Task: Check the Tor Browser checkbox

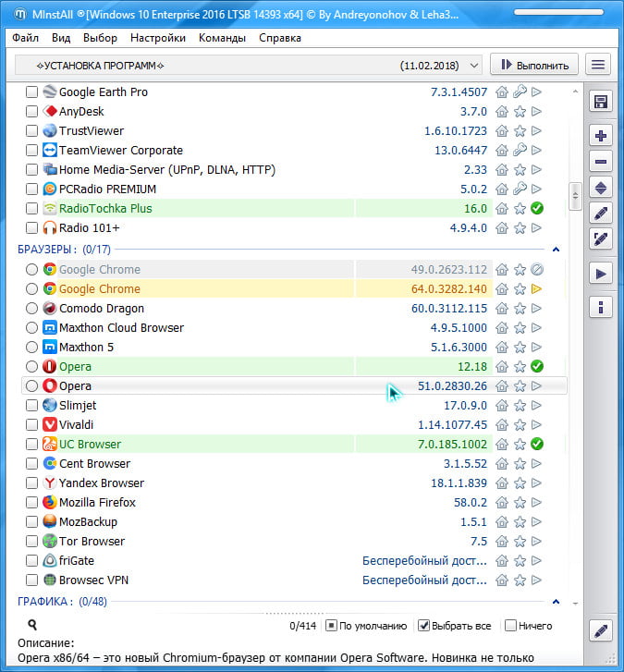Action: click(32, 542)
